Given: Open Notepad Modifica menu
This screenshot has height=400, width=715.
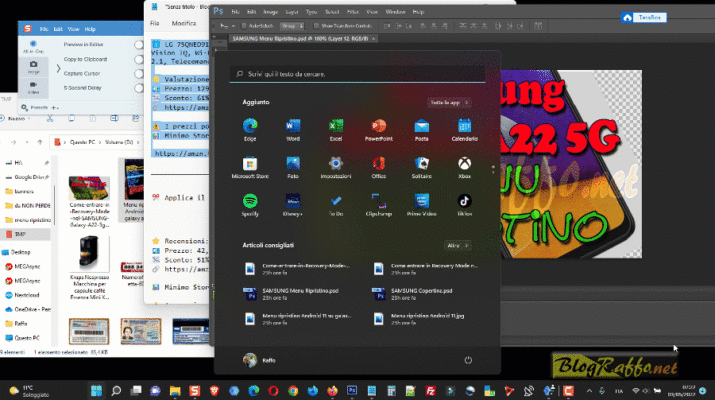Looking at the screenshot, I should [184, 23].
